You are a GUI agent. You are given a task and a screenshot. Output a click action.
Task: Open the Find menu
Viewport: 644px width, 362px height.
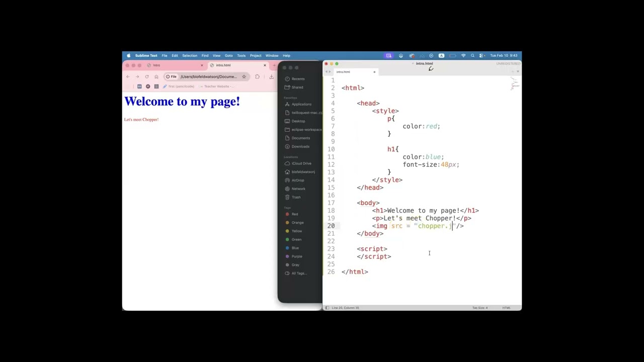205,56
